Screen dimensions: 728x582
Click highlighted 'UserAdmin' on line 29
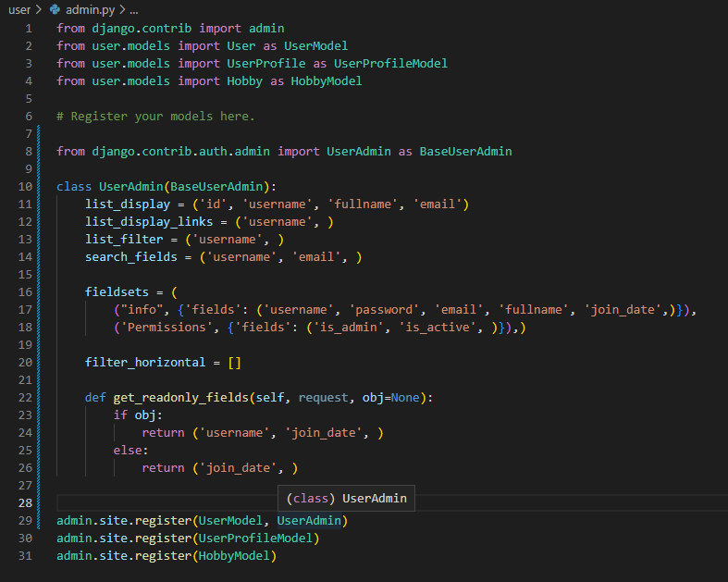tap(309, 521)
